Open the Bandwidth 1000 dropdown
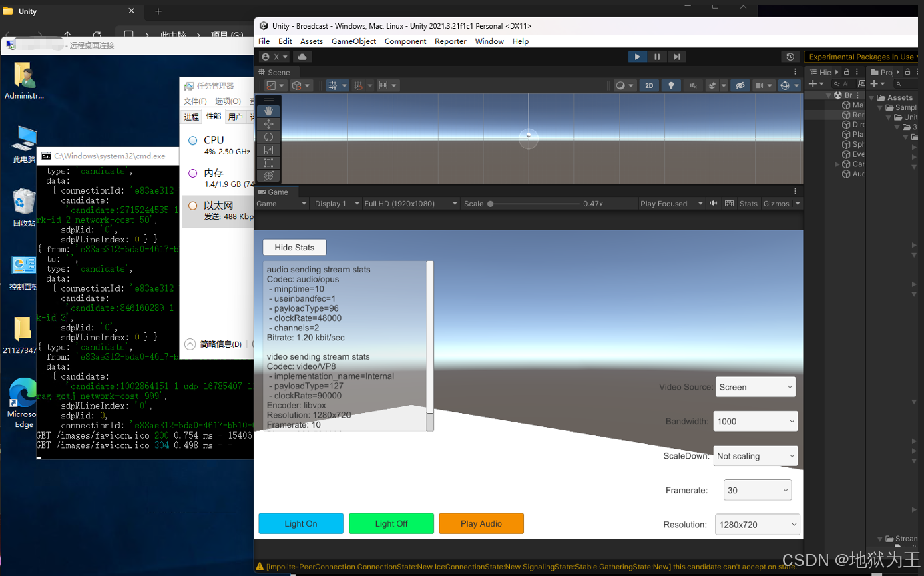This screenshot has height=576, width=924. point(756,421)
